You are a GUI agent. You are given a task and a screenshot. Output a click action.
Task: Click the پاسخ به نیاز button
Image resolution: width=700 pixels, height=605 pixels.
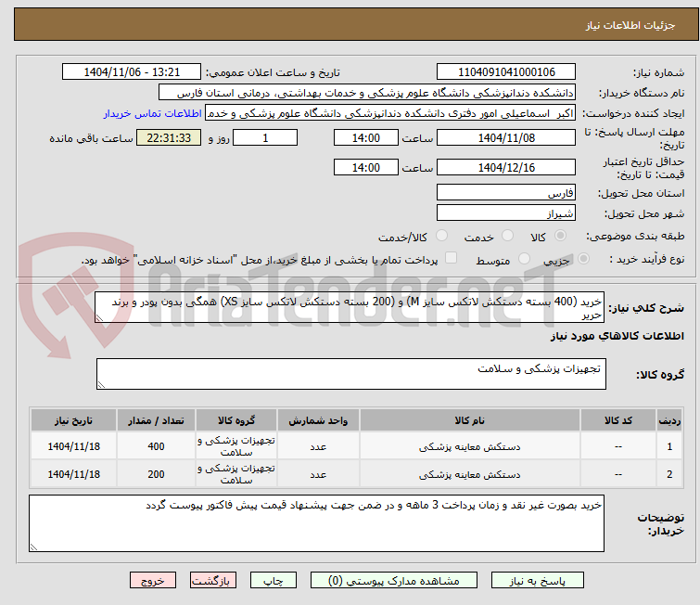[x=537, y=581]
